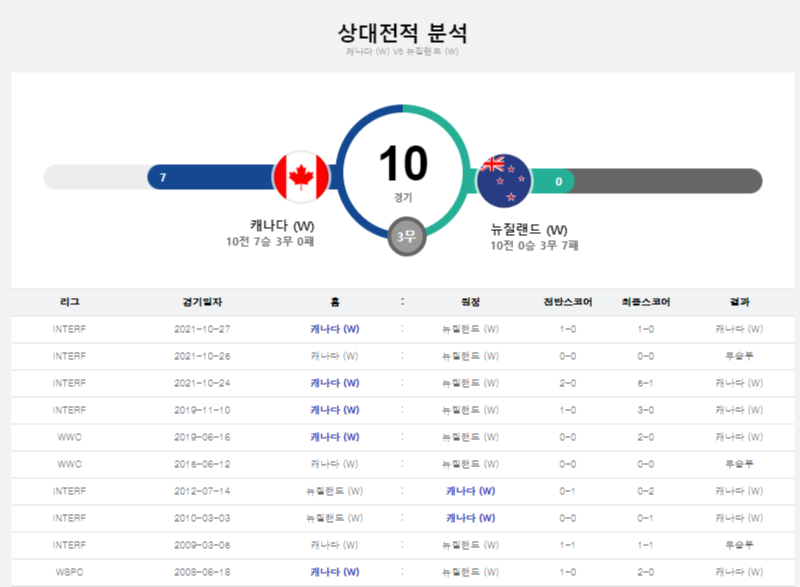Click halftime score 2-0 in 2021-10-24 row
The width and height of the screenshot is (800, 587).
tap(568, 383)
